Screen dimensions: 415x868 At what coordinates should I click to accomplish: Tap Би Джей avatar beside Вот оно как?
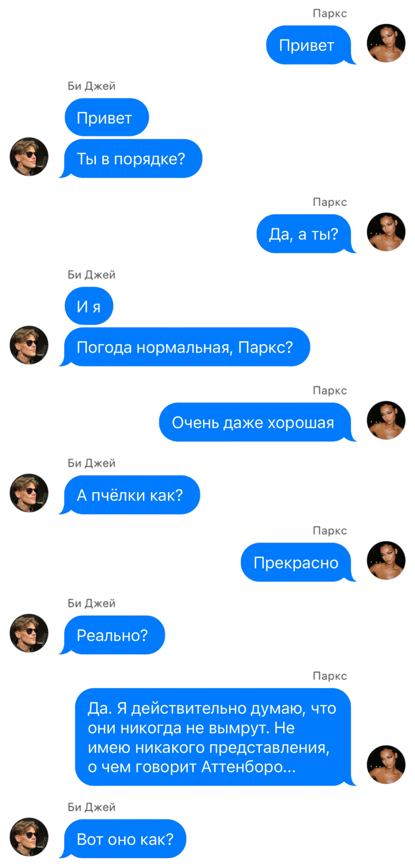(29, 837)
